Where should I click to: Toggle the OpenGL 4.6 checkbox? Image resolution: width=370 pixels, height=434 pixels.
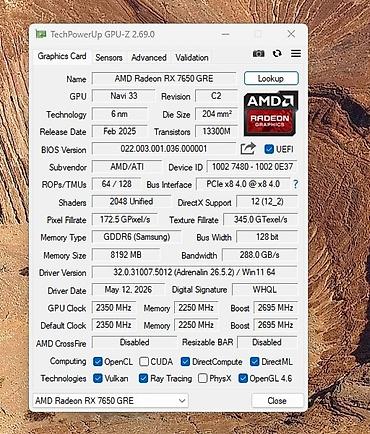243,378
